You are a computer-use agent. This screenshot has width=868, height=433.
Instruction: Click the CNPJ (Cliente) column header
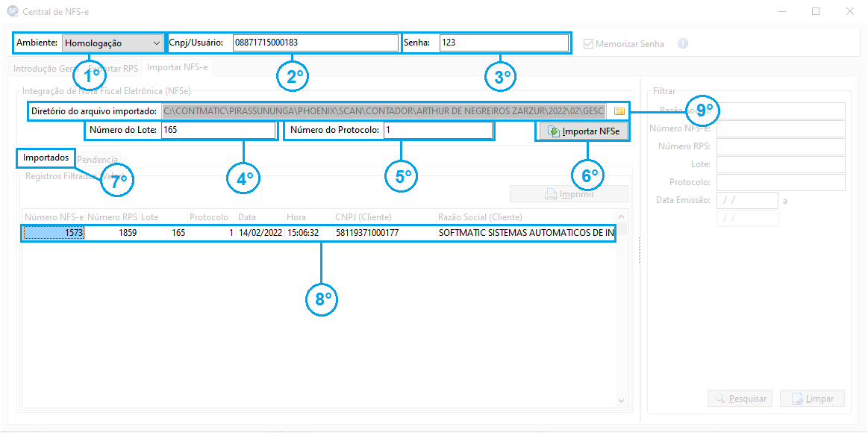pos(384,216)
